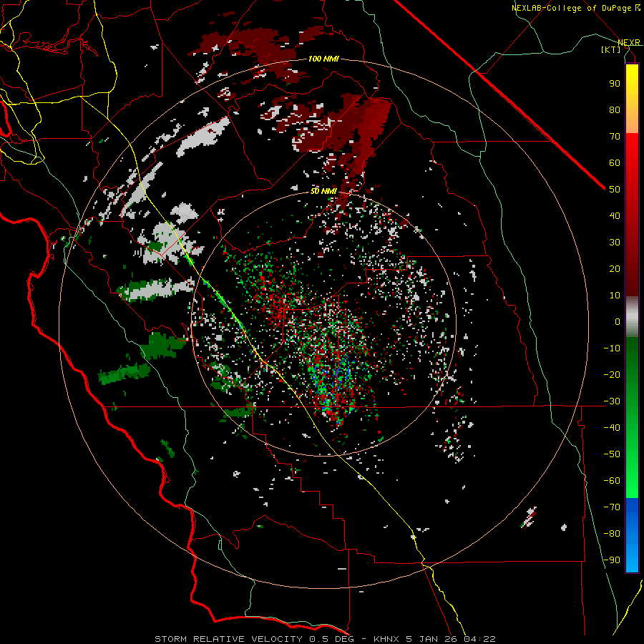Select the -50 value on the velocity scale
Image resolution: width=644 pixels, height=644 pixels.
(x=612, y=454)
